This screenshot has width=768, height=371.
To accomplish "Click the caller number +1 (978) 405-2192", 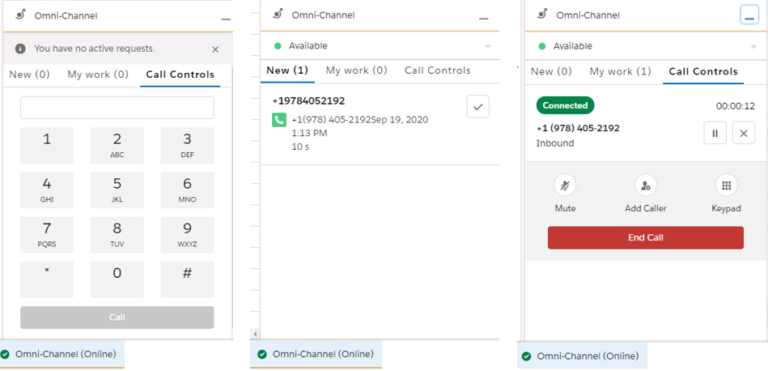I will tap(578, 128).
